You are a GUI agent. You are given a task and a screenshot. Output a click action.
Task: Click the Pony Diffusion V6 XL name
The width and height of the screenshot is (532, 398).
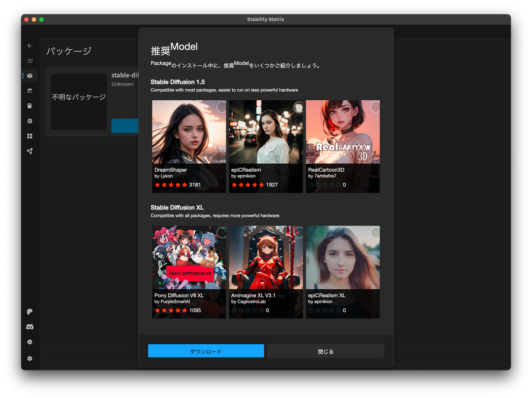tap(179, 296)
